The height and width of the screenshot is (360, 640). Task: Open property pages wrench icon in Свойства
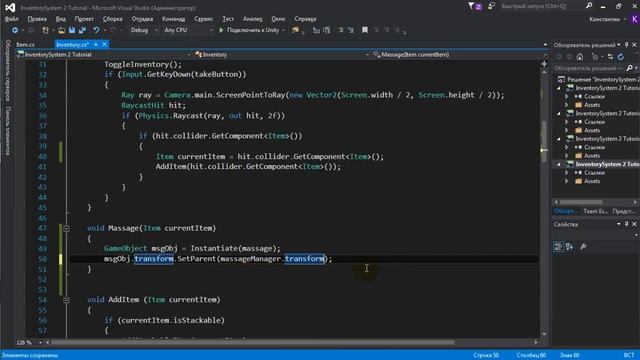[x=583, y=246]
